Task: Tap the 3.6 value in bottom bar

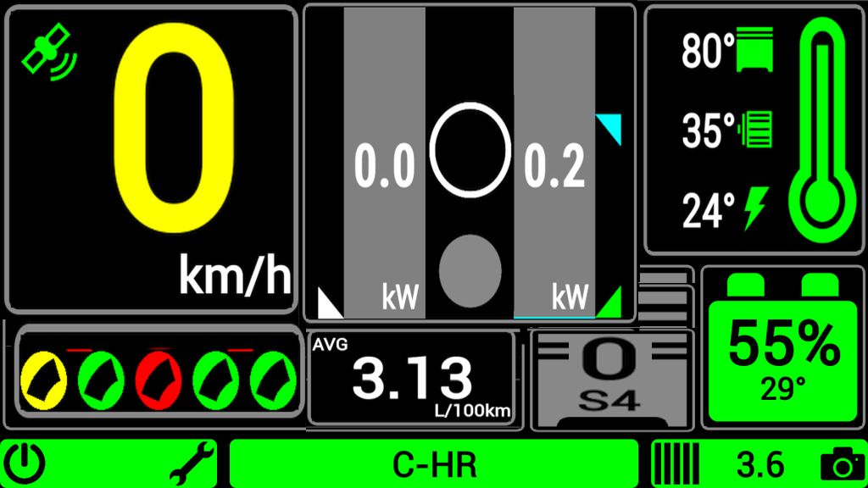Action: (760, 464)
